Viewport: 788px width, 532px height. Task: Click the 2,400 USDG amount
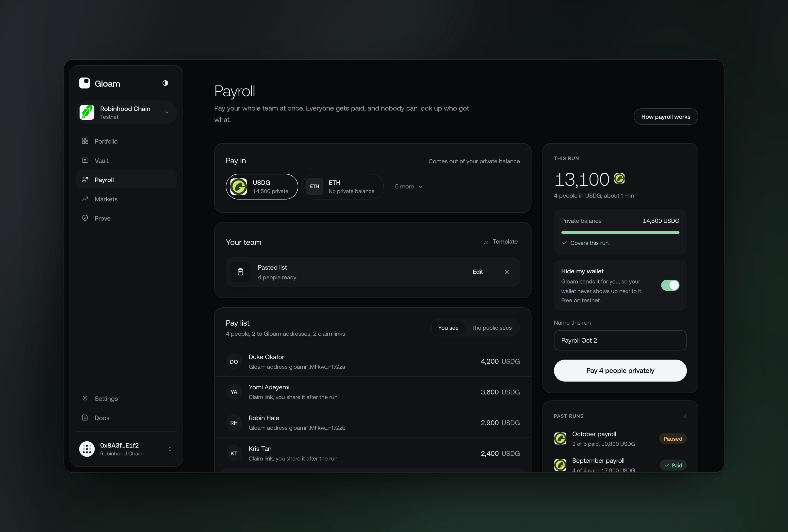tap(500, 453)
